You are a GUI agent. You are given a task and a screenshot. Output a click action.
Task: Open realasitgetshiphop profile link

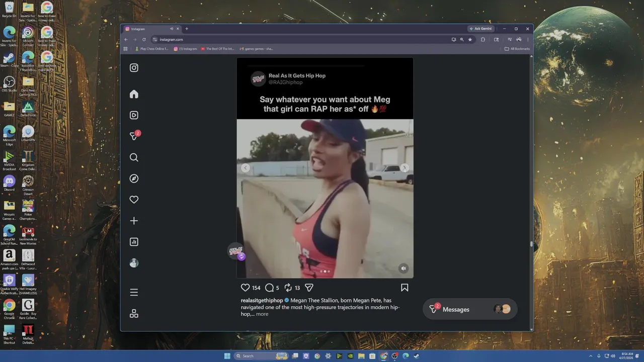262,300
